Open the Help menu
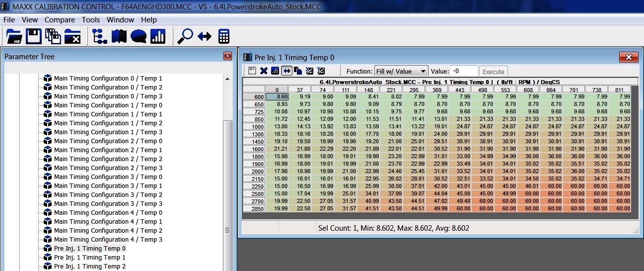The image size is (644, 271). click(x=149, y=20)
